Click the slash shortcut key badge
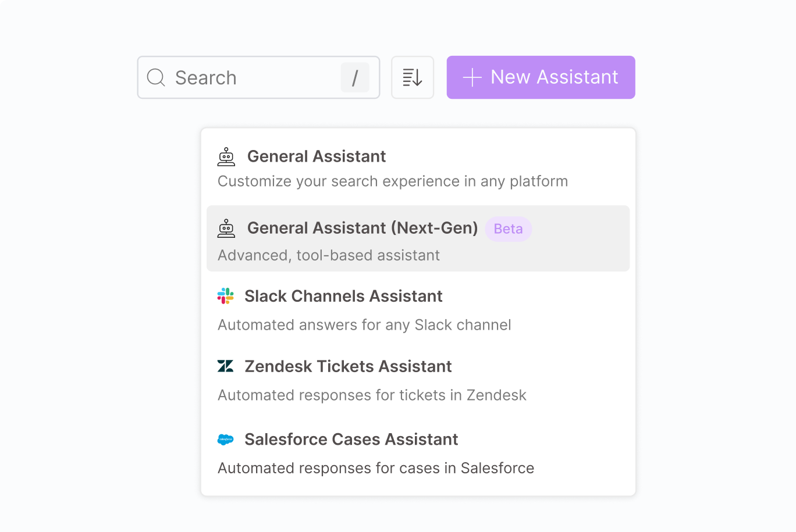The height and width of the screenshot is (532, 796). (355, 77)
